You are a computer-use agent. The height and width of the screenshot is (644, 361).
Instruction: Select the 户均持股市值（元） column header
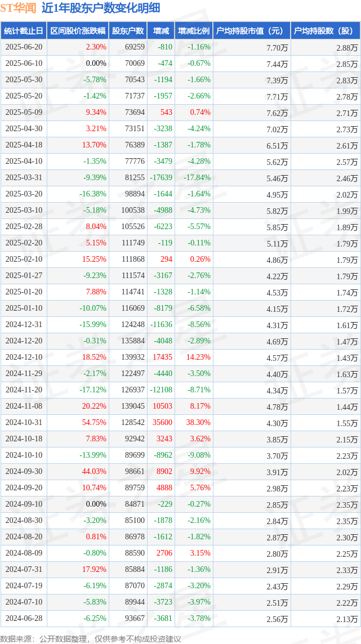click(252, 31)
